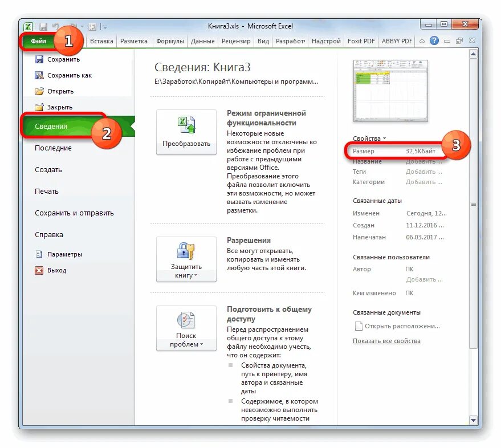
Task: Click the Изменен date value
Action: [426, 213]
